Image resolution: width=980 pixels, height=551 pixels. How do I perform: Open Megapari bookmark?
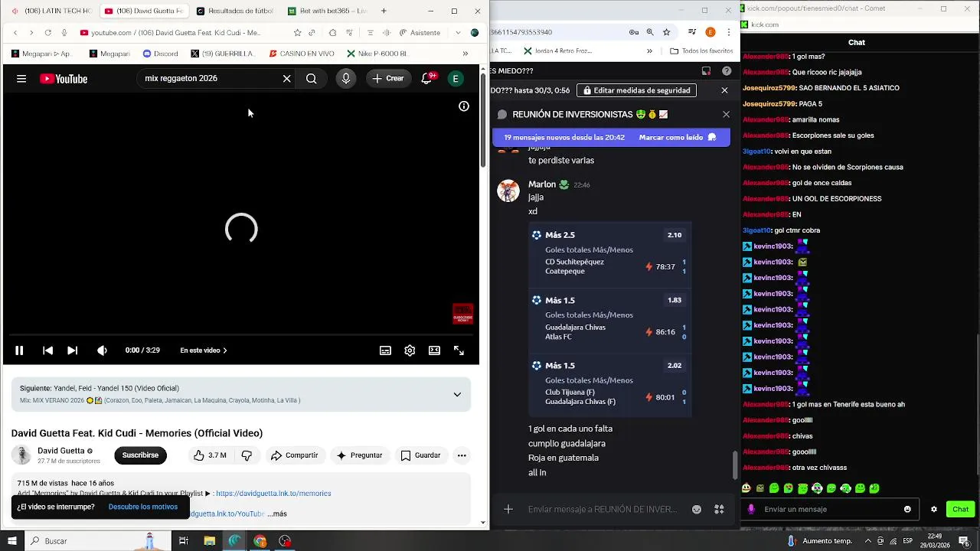[109, 54]
